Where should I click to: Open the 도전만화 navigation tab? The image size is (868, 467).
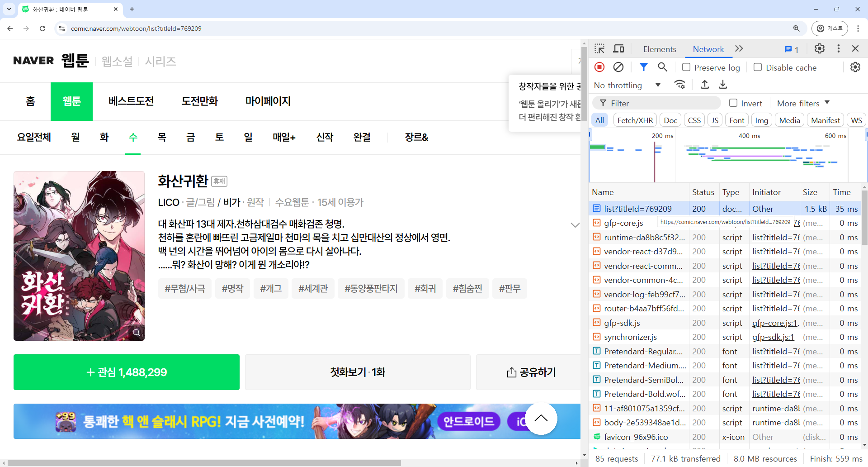(x=200, y=101)
